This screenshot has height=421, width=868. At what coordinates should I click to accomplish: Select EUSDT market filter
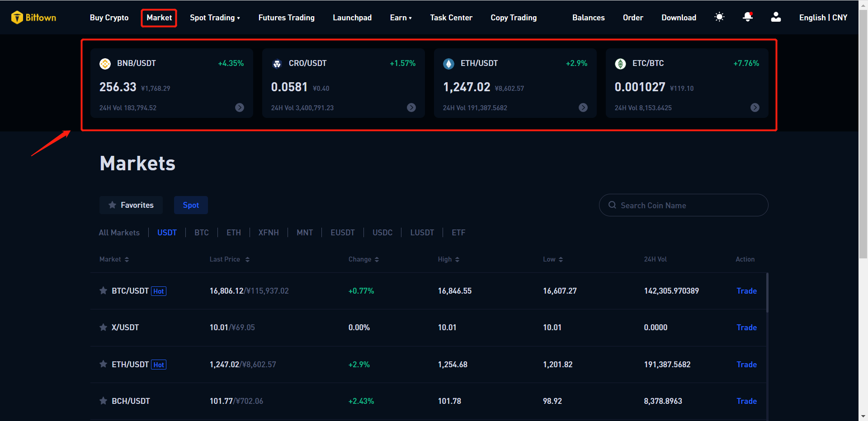[343, 233]
